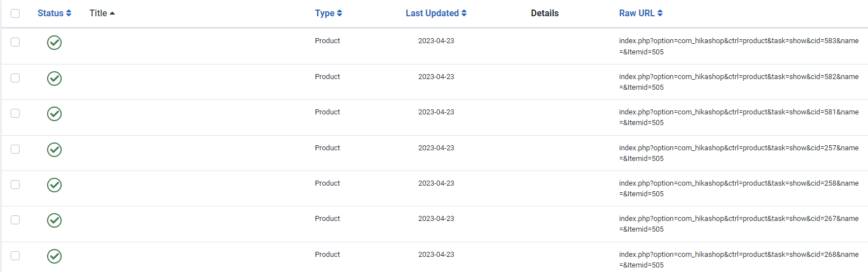Click published icon for cid=268 row
The height and width of the screenshot is (272, 868).
tap(54, 256)
